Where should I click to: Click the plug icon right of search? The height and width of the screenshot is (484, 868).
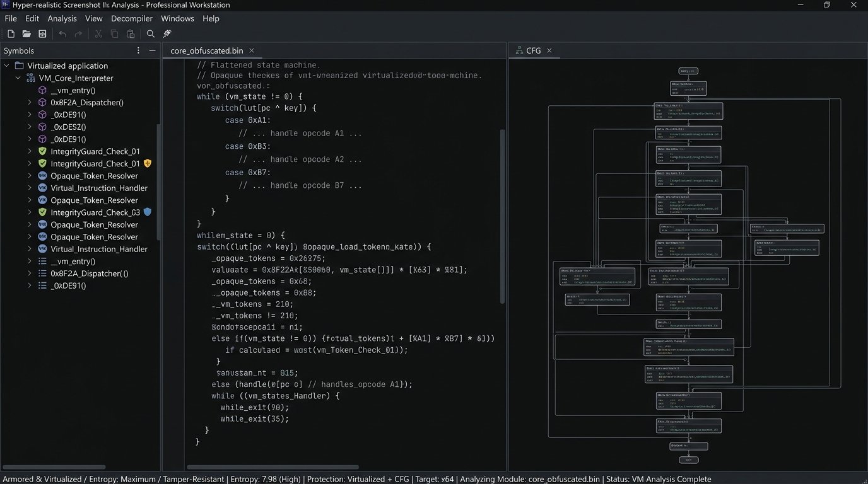pos(167,34)
